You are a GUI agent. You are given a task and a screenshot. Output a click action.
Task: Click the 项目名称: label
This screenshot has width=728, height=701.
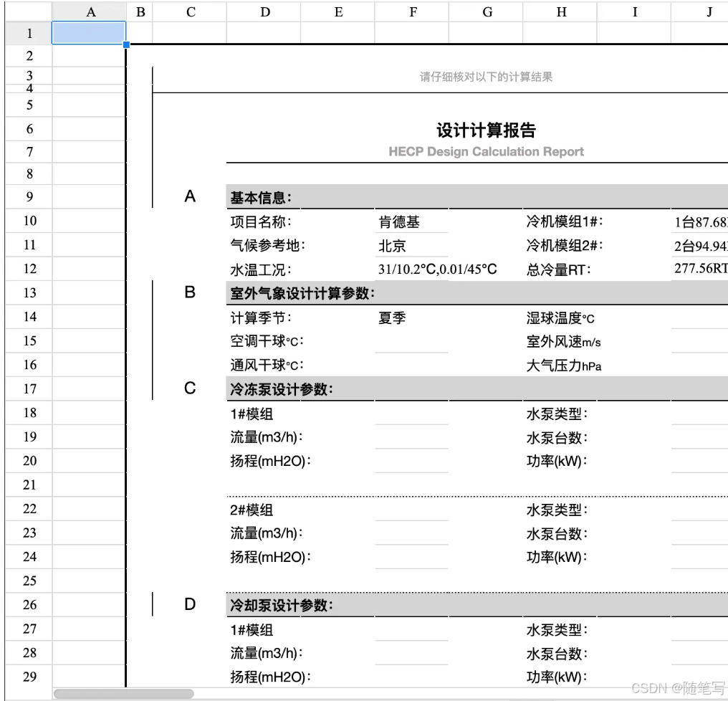click(x=261, y=221)
